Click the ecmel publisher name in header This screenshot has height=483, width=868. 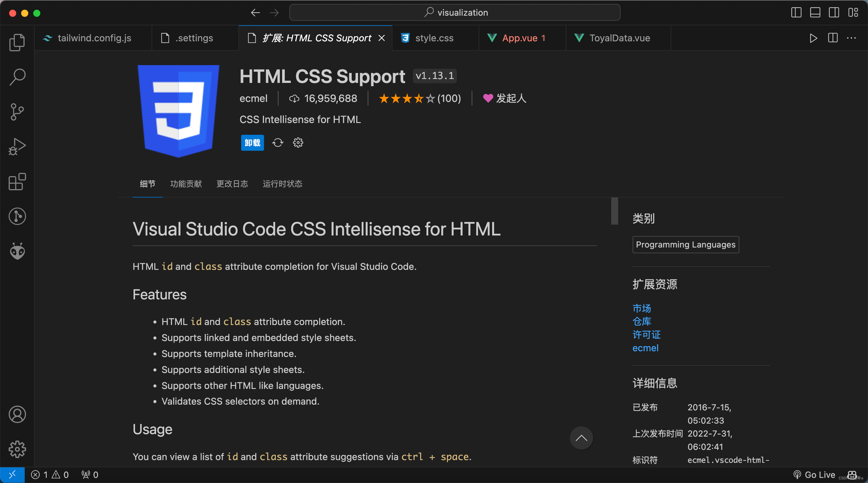coord(253,98)
